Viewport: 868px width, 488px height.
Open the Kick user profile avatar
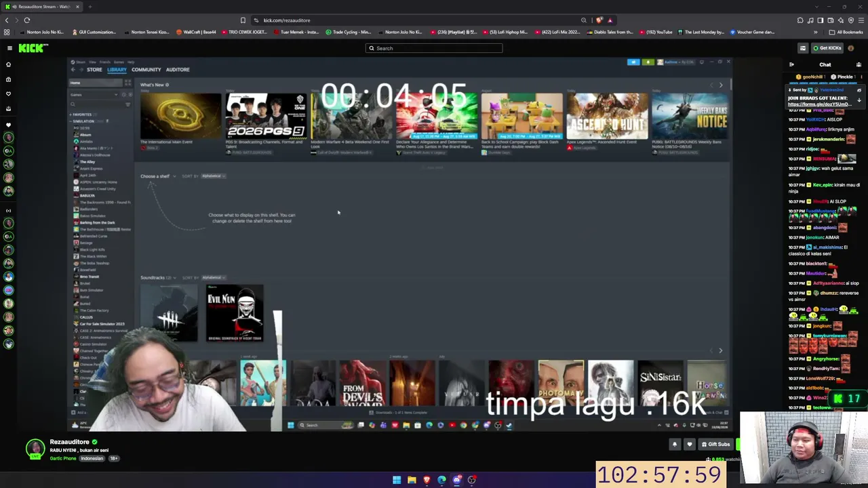(x=851, y=48)
